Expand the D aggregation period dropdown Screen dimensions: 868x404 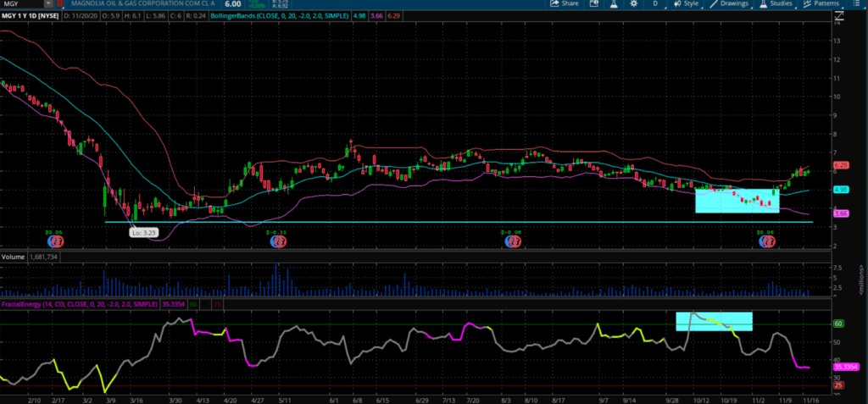[655, 3]
